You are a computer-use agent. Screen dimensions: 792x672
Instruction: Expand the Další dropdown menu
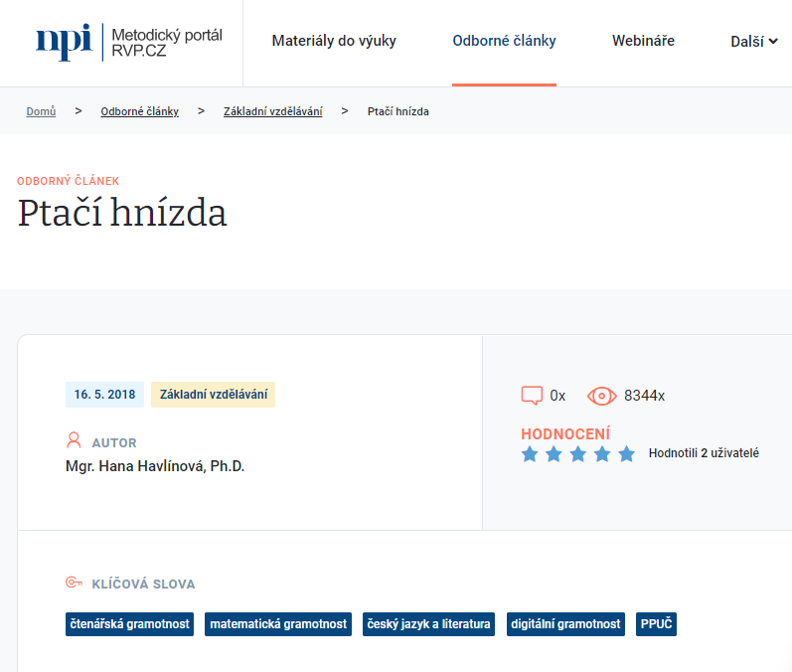coord(753,42)
